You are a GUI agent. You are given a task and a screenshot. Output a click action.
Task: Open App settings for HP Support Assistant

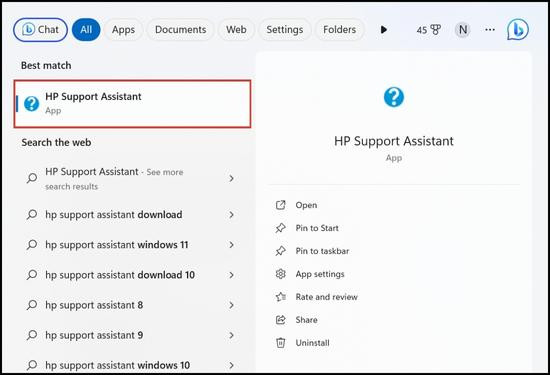320,274
